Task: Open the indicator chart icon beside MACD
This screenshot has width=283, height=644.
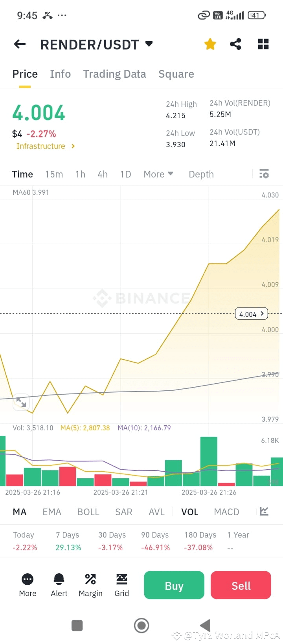Action: pyautogui.click(x=264, y=512)
